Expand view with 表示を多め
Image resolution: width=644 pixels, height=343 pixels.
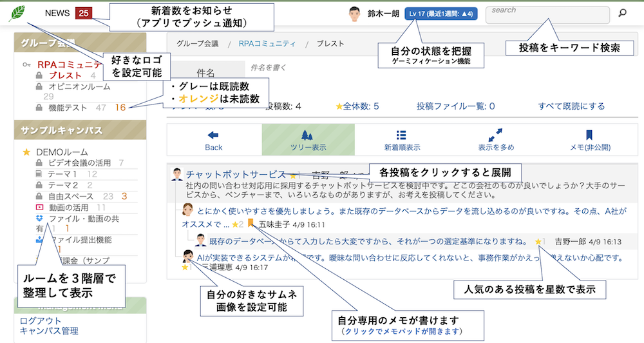[495, 140]
